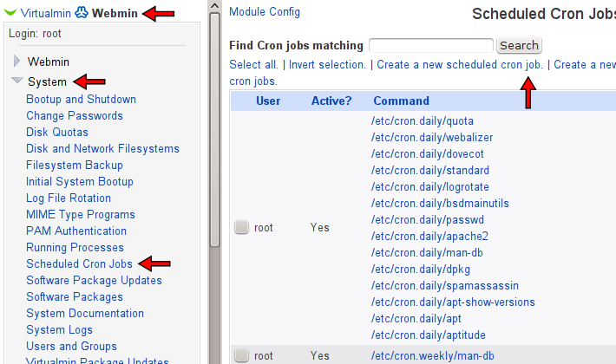Click the sidebar scrollbar up arrow

[214, 5]
